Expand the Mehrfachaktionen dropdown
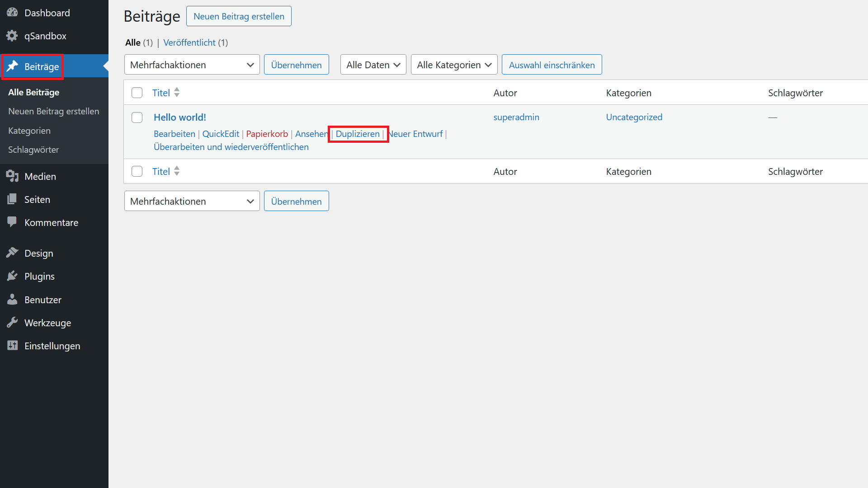Screen dimensions: 868x488 point(191,64)
